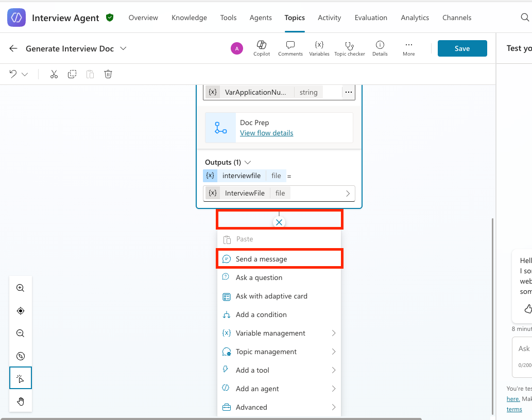Select the Cut icon in the toolbar
The image size is (532, 420).
coord(54,74)
